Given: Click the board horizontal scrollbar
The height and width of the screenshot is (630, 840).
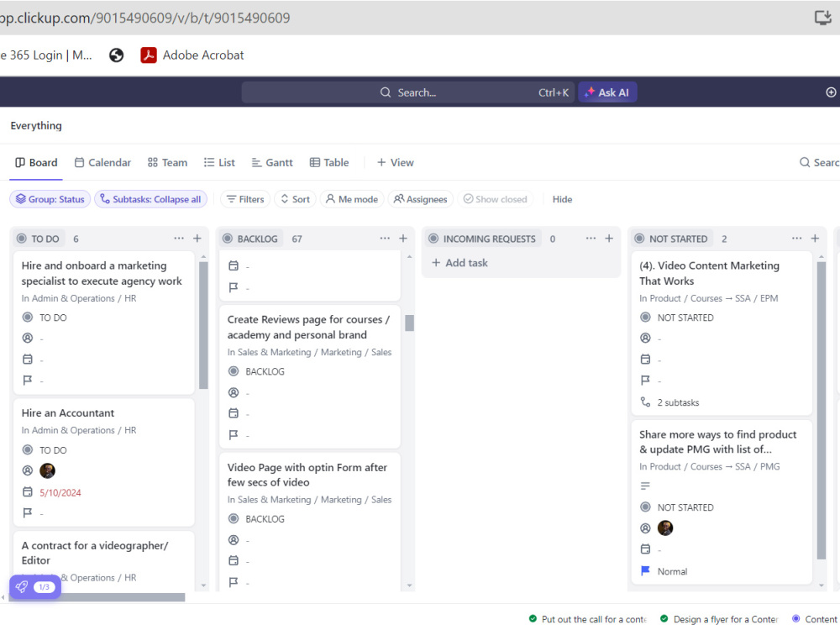Looking at the screenshot, I should point(97,597).
